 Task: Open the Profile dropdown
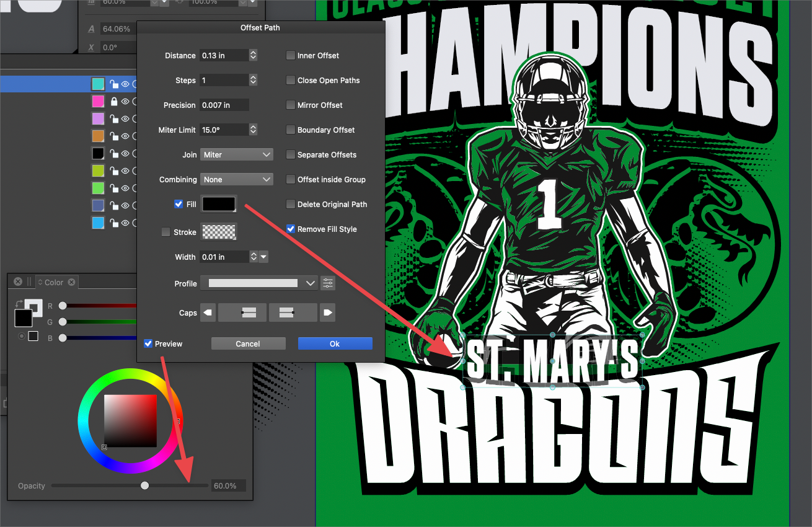pos(259,283)
